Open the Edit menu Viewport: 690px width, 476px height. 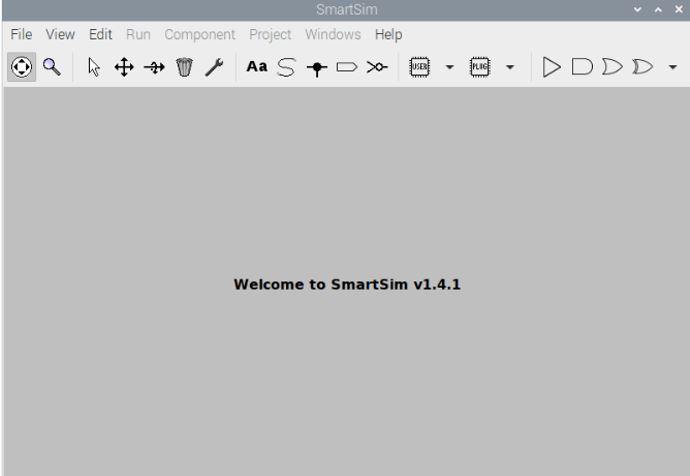point(100,34)
